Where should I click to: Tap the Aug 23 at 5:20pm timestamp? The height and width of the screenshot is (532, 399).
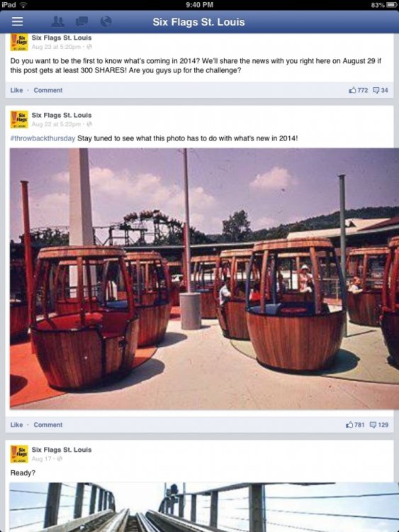point(56,47)
